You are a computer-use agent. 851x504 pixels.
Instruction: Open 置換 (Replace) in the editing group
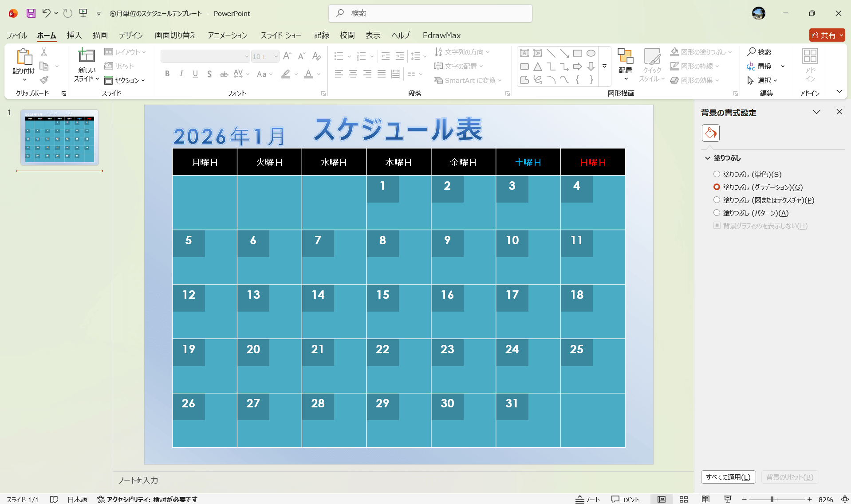coord(765,66)
